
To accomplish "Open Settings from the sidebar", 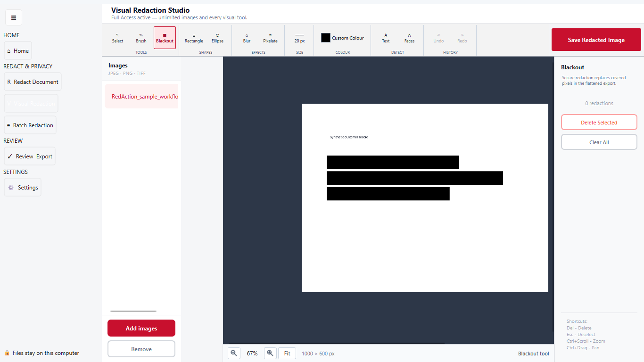I will [23, 187].
